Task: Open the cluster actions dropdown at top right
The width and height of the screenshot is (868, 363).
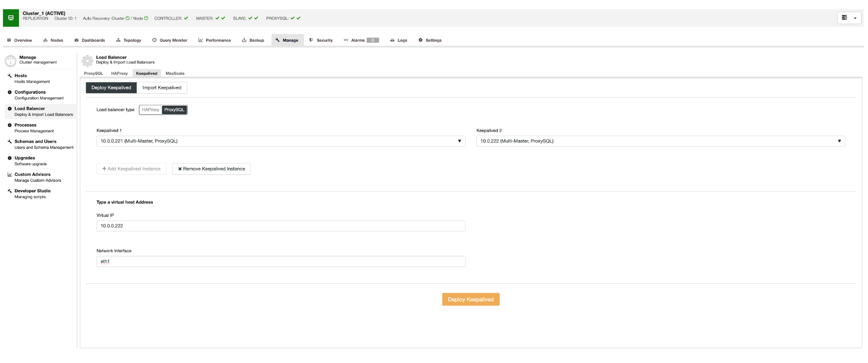Action: 849,18
